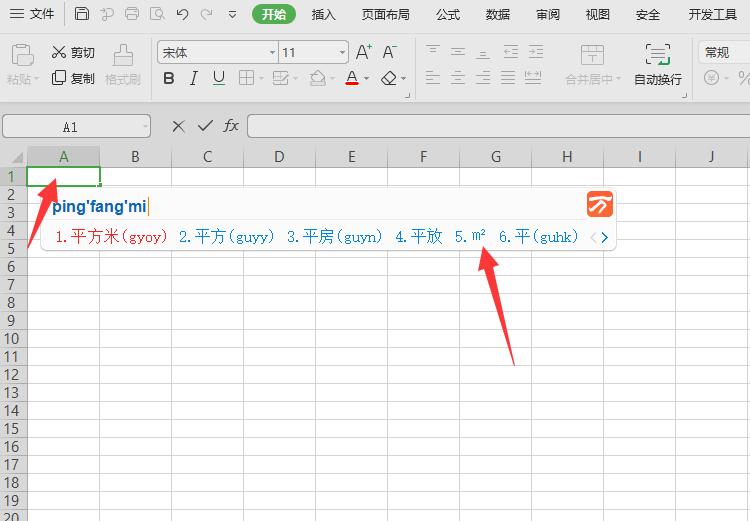This screenshot has height=521, width=750.
Task: Expand the quick access toolbar customize arrow
Action: [232, 15]
